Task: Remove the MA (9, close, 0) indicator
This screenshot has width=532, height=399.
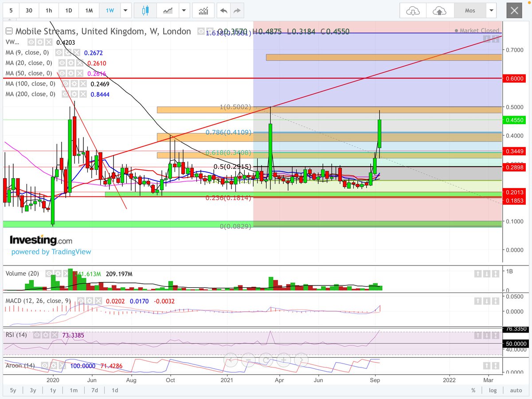Action: tap(77, 53)
